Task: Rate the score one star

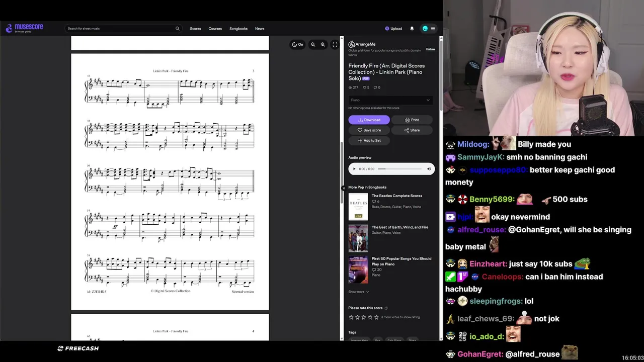Action: point(351,317)
